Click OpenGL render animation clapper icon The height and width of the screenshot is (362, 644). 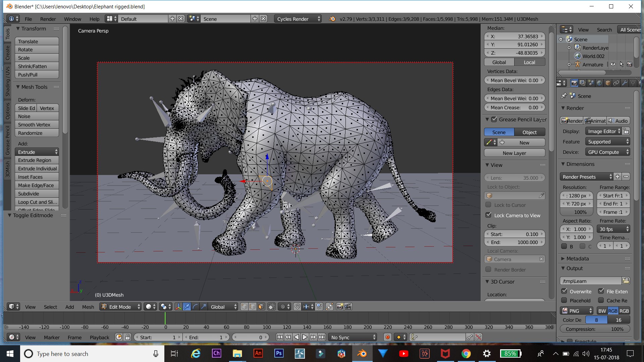[x=348, y=307]
